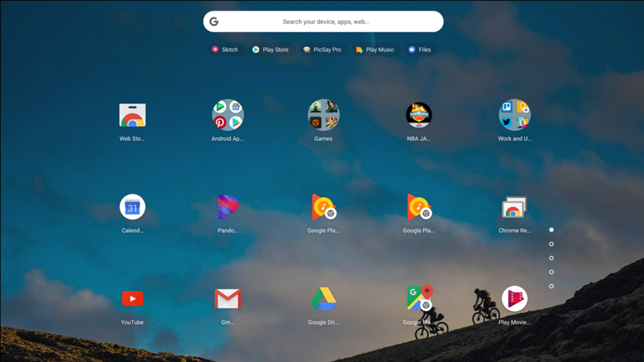Screen dimensions: 644x362
Task: Open the Android Apps folder
Action: tap(228, 115)
